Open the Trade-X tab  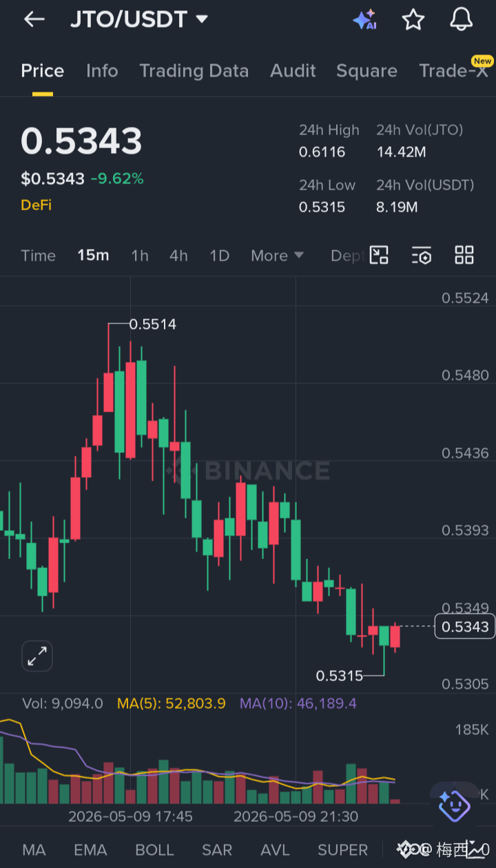point(455,70)
